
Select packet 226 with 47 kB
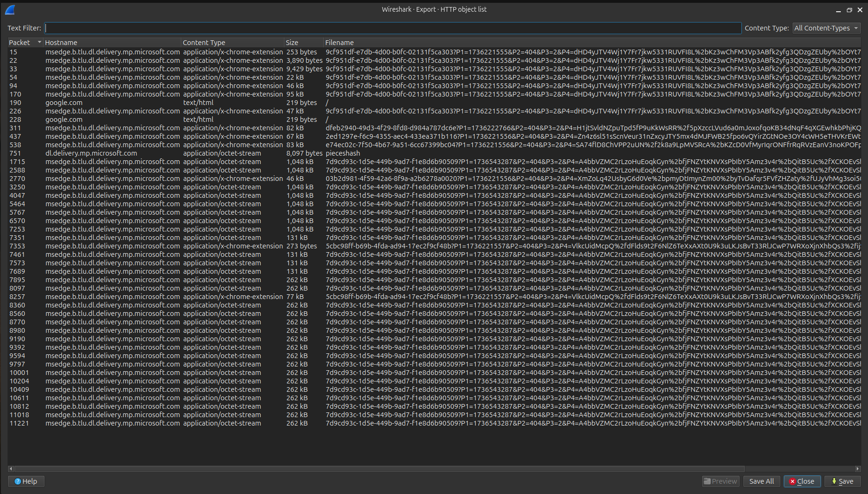click(x=434, y=111)
